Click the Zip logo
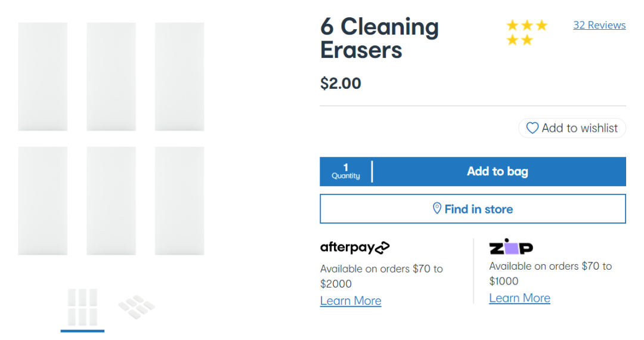The image size is (644, 340). [511, 247]
